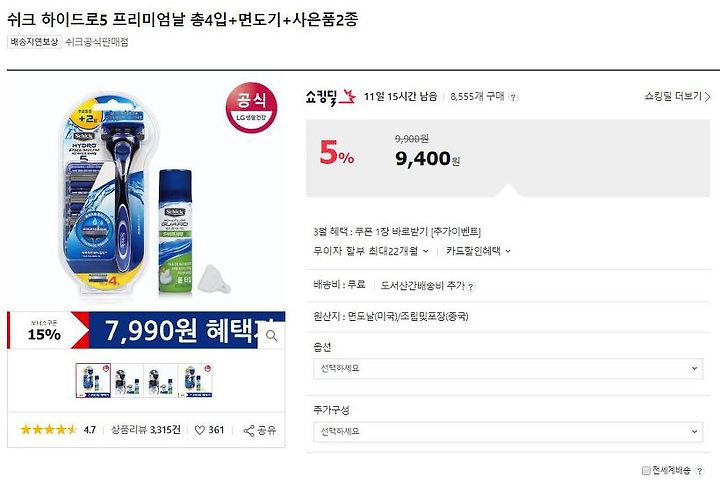The image size is (720, 484).
Task: Click the 쇼킹딜 logo icon
Action: (331, 96)
